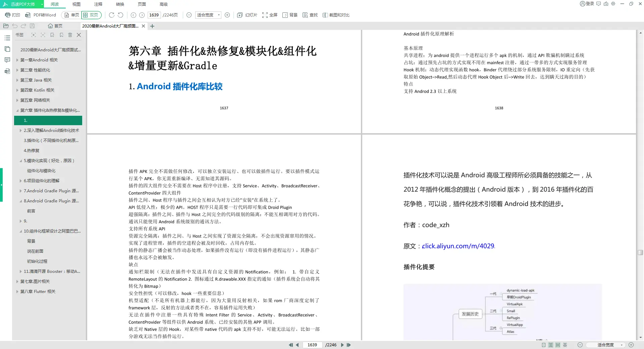Zoom in with the plus control
The width and height of the screenshot is (644, 349).
pos(227,15)
